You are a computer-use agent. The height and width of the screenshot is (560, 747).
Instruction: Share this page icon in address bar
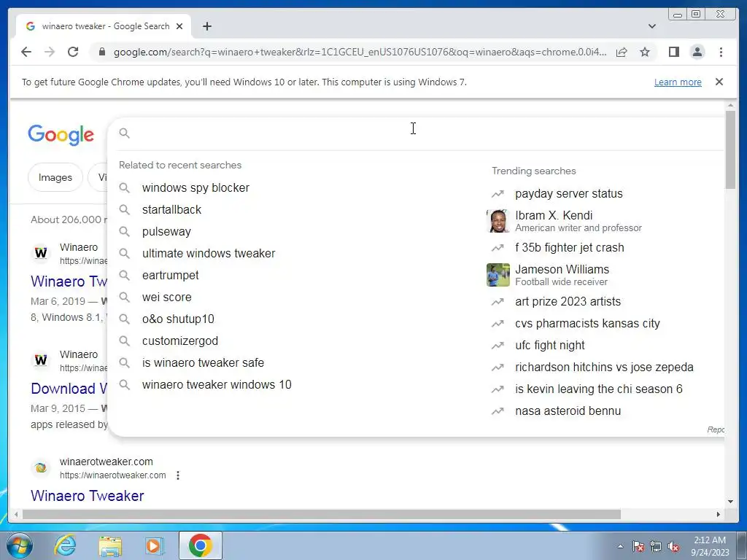[622, 52]
